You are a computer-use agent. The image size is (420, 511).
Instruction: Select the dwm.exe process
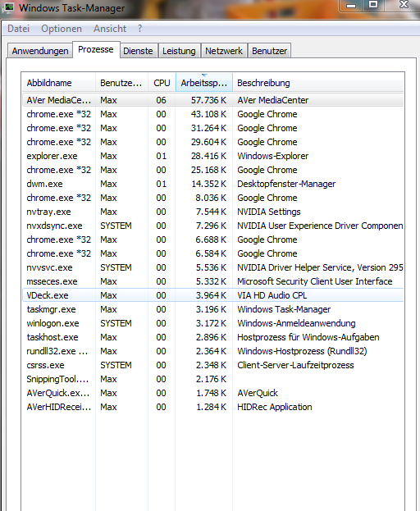(x=213, y=184)
